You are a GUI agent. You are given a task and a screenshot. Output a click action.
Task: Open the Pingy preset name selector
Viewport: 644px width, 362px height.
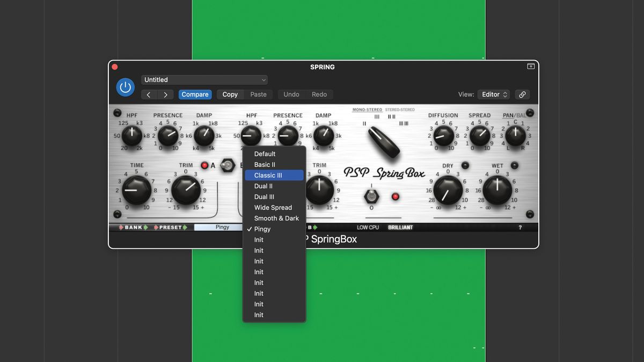(x=219, y=227)
